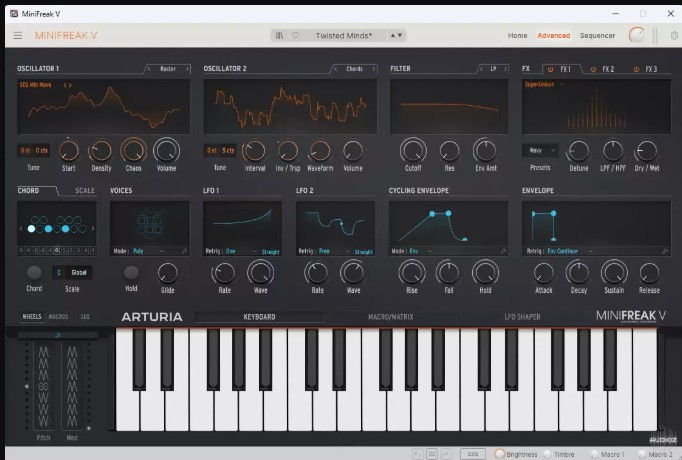Click the Pitch wheel strip
Image resolution: width=682 pixels, height=460 pixels.
click(43, 386)
